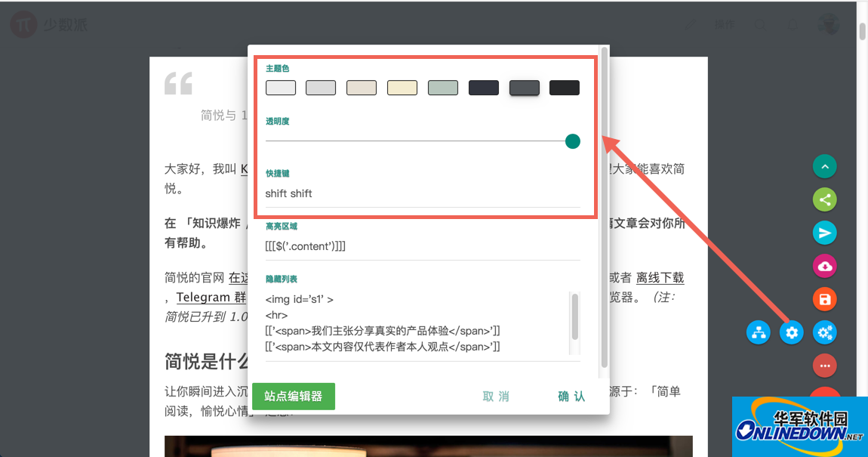
Task: Open settings via the blue gear icon
Action: [x=791, y=332]
